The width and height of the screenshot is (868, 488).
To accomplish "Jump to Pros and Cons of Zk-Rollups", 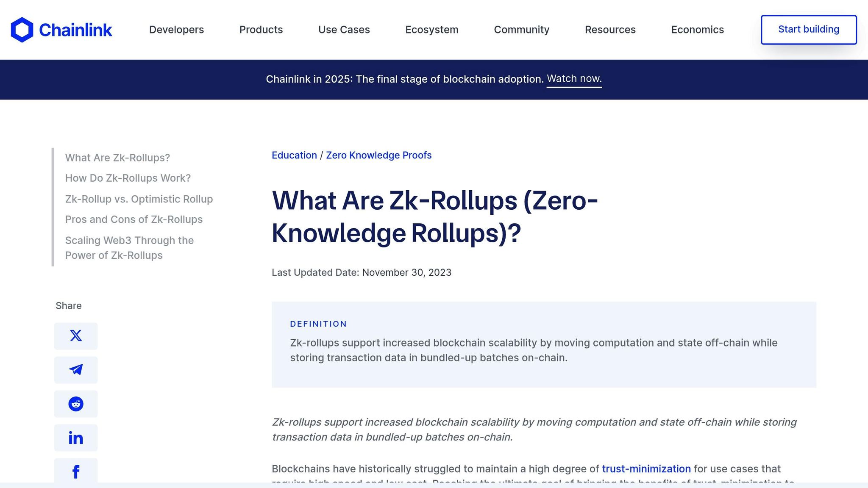I will [x=134, y=219].
